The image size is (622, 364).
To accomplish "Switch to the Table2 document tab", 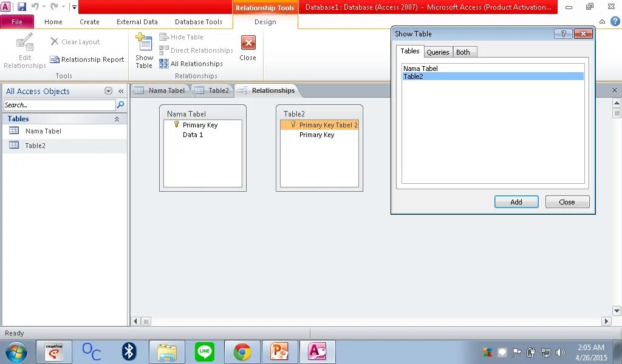I will click(x=213, y=90).
